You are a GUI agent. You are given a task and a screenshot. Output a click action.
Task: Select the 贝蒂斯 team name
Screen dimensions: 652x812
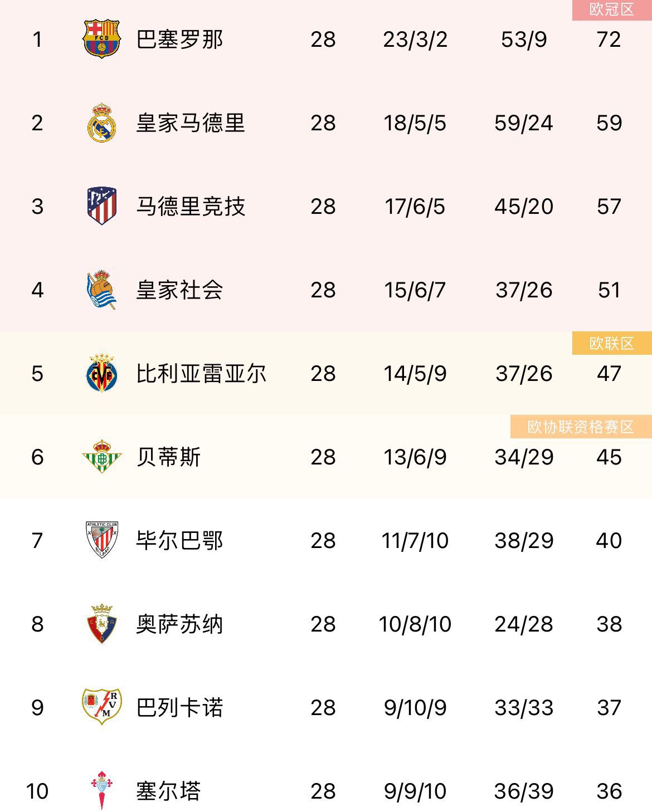coord(169,457)
